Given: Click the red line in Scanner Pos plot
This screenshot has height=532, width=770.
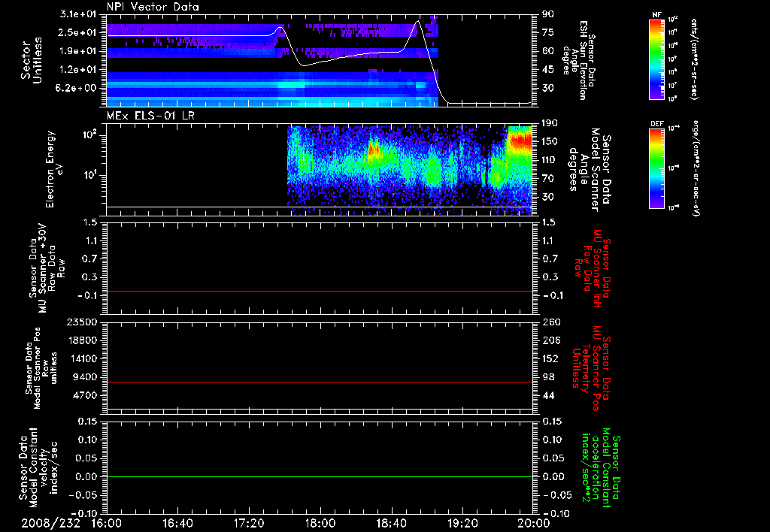Looking at the screenshot, I should point(320,382).
